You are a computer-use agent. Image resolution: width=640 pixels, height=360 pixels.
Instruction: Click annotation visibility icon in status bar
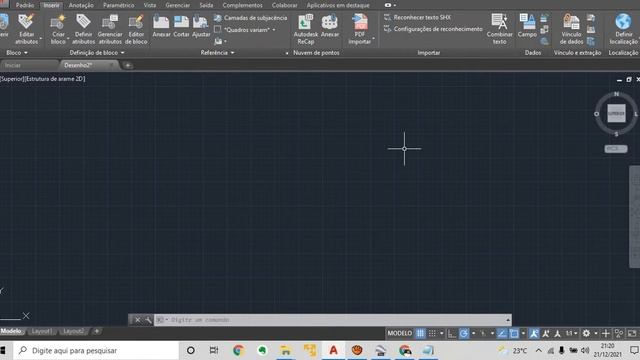tap(545, 333)
